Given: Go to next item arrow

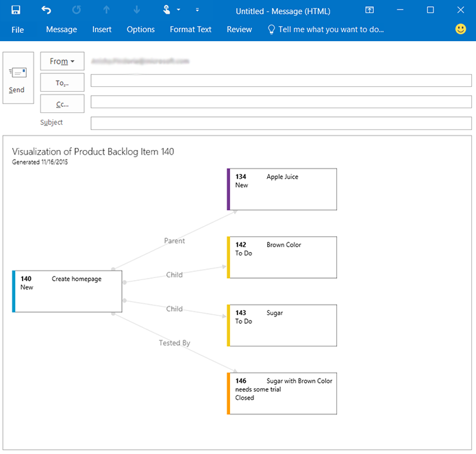Looking at the screenshot, I should 136,10.
